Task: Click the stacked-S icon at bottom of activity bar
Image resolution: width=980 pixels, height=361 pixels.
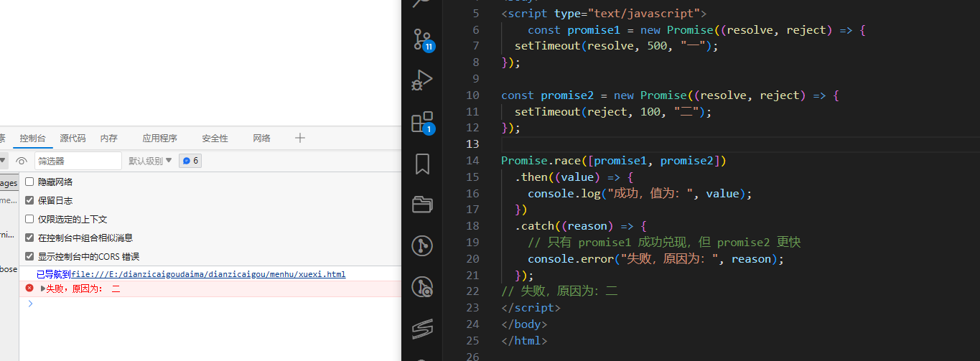Action: click(x=422, y=329)
